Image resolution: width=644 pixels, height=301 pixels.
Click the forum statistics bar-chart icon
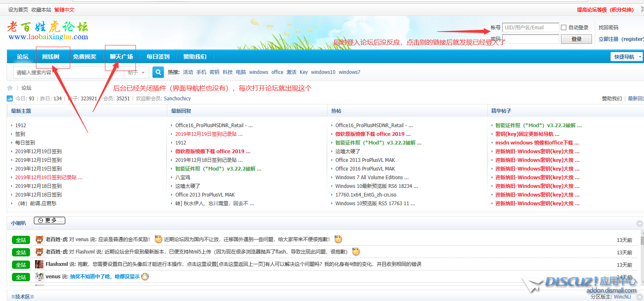coord(10,99)
